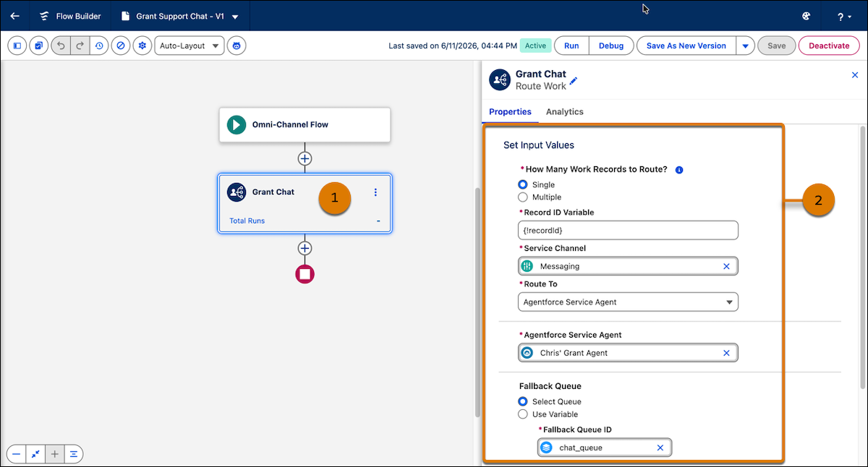Click the Debug button

coord(611,46)
